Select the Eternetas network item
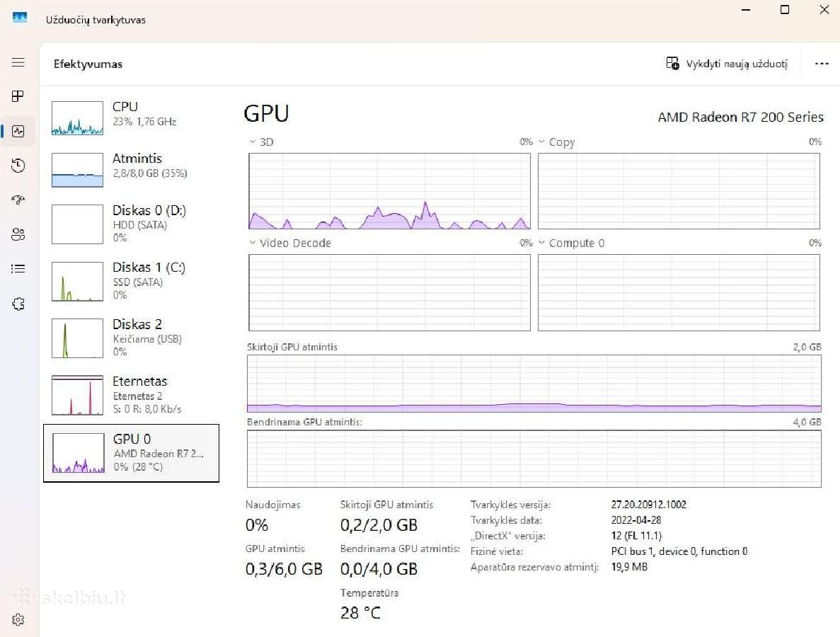 point(131,396)
